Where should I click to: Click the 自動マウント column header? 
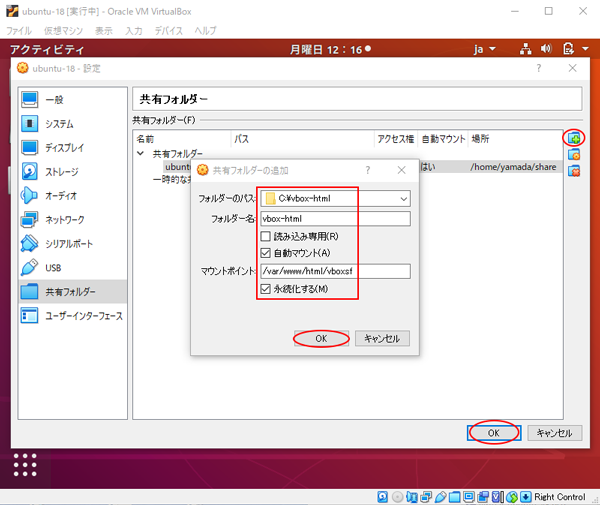[443, 139]
